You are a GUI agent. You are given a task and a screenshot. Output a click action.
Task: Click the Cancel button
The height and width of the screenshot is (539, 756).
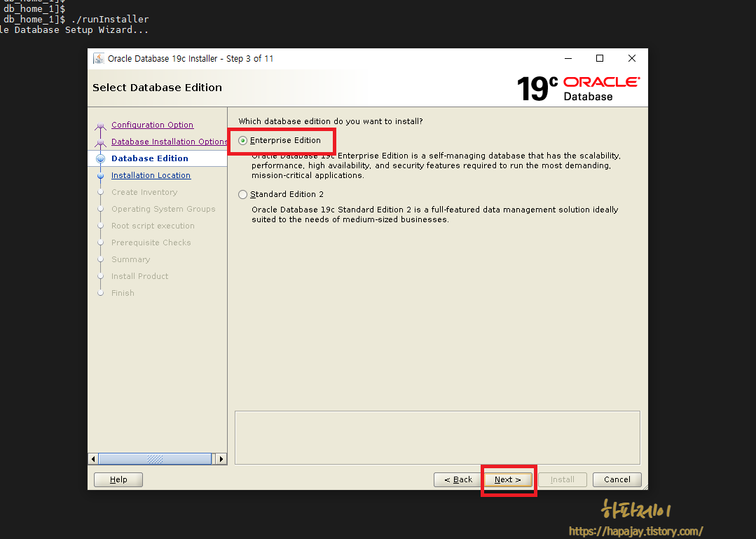point(617,479)
